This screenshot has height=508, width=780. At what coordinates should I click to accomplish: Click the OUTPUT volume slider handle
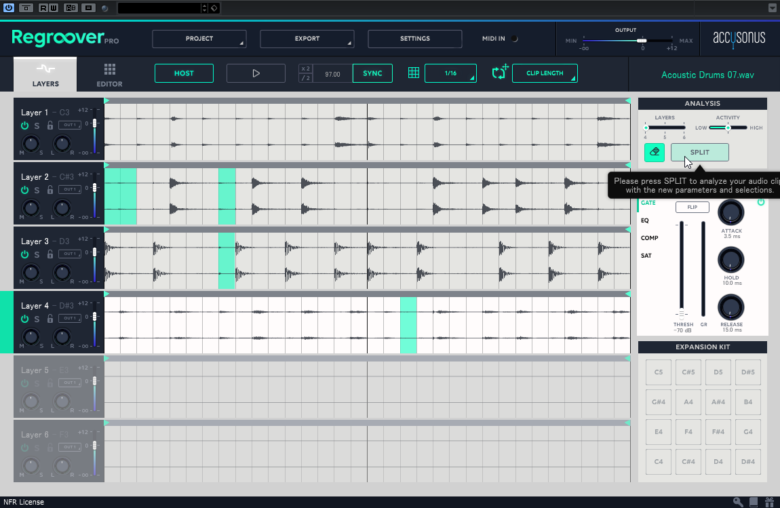643,41
